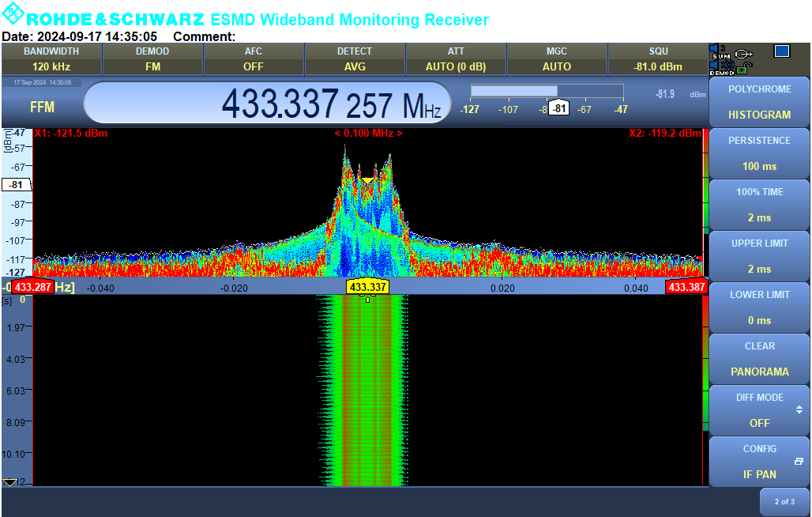Click the 6.03 waterfall time label

coord(16,391)
